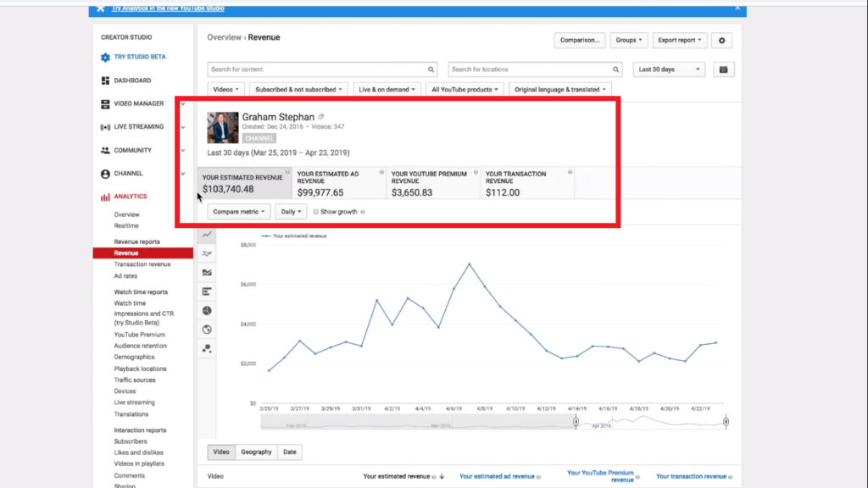Click the Live Streaming broadcast icon
The width and height of the screenshot is (868, 488).
pos(105,127)
